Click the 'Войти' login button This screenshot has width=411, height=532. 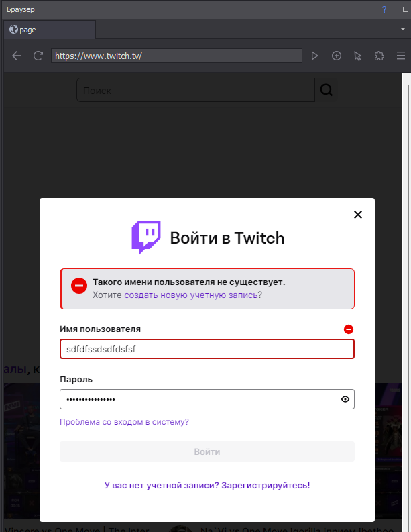tap(207, 451)
